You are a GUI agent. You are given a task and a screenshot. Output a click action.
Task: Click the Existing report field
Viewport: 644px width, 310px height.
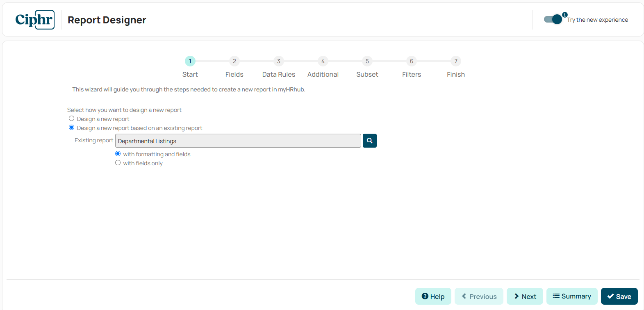click(238, 141)
